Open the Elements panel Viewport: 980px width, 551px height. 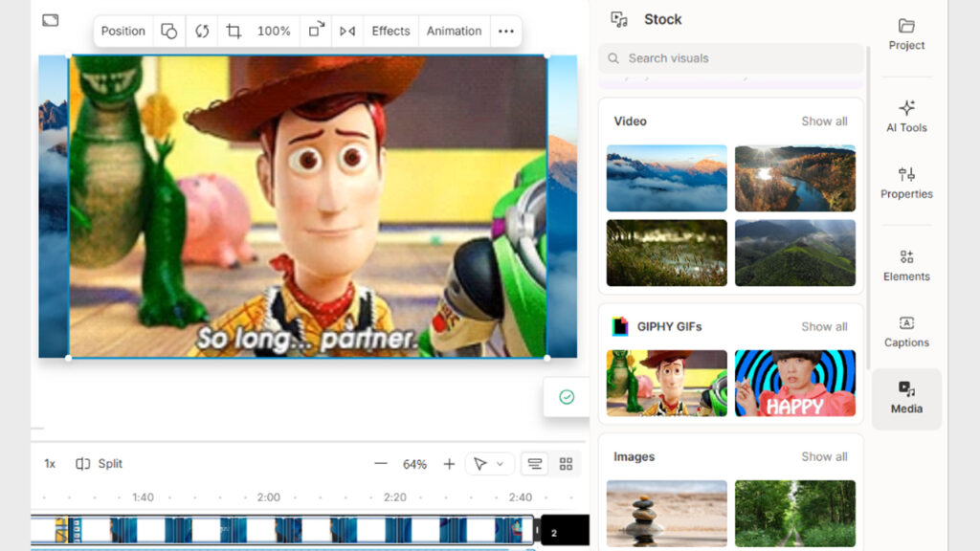click(x=906, y=265)
